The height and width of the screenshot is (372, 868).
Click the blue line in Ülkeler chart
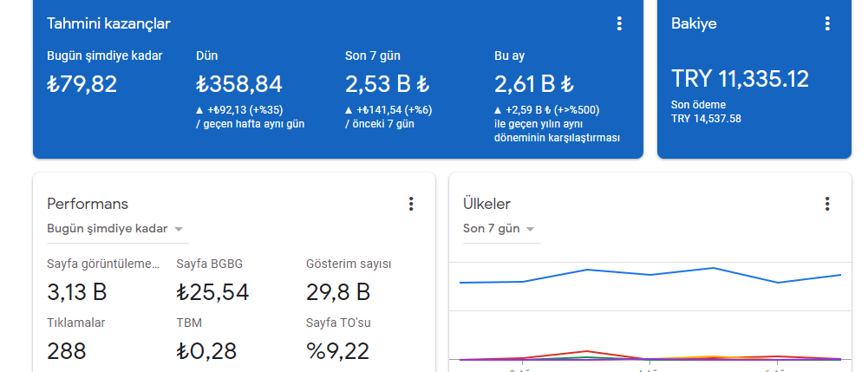[649, 275]
